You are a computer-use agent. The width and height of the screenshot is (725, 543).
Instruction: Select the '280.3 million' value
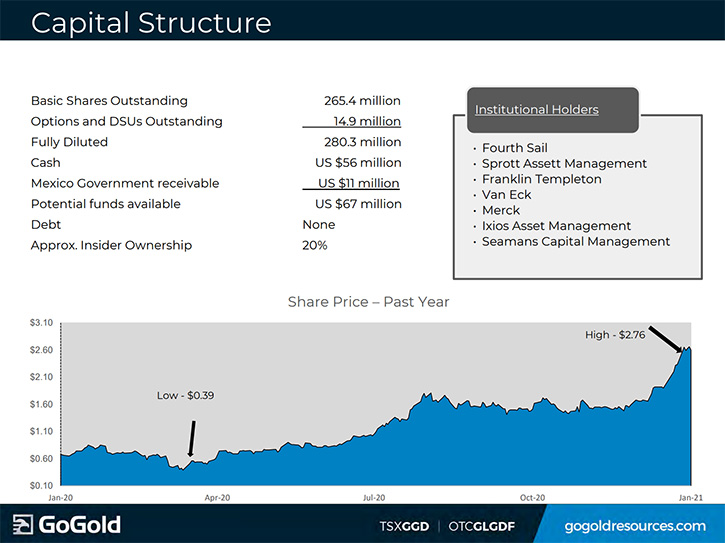click(x=362, y=142)
